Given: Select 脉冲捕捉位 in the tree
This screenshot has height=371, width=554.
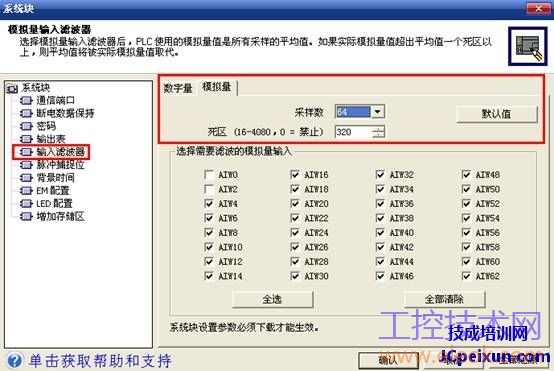Looking at the screenshot, I should click(60, 165).
